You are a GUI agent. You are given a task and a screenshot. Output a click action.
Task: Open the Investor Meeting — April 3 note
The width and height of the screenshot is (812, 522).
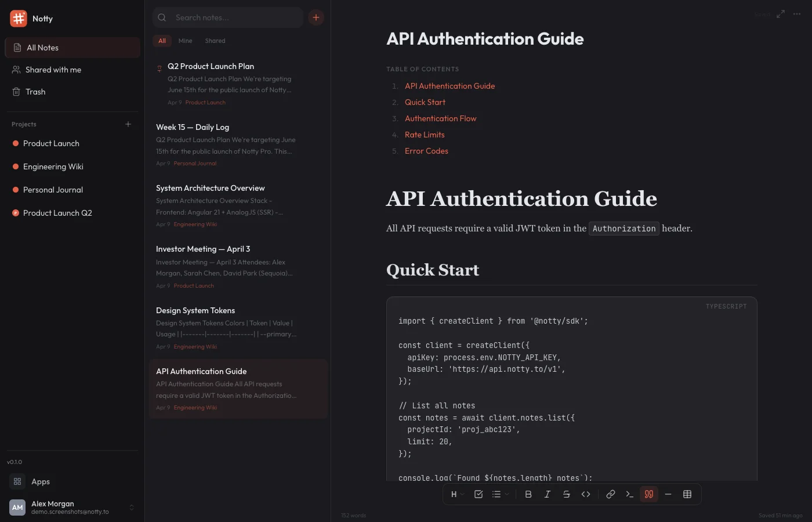[x=238, y=267]
